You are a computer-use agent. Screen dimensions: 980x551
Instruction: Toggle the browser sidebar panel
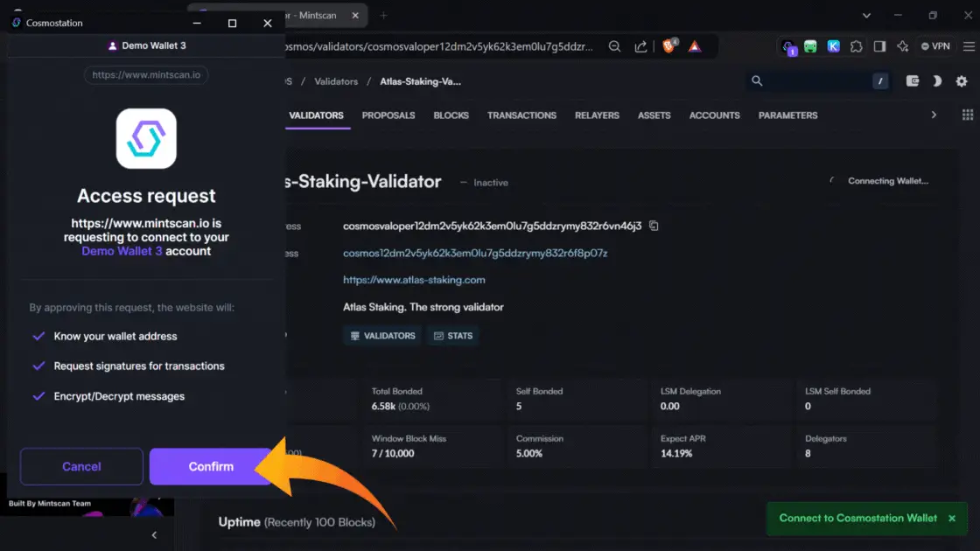tap(879, 46)
